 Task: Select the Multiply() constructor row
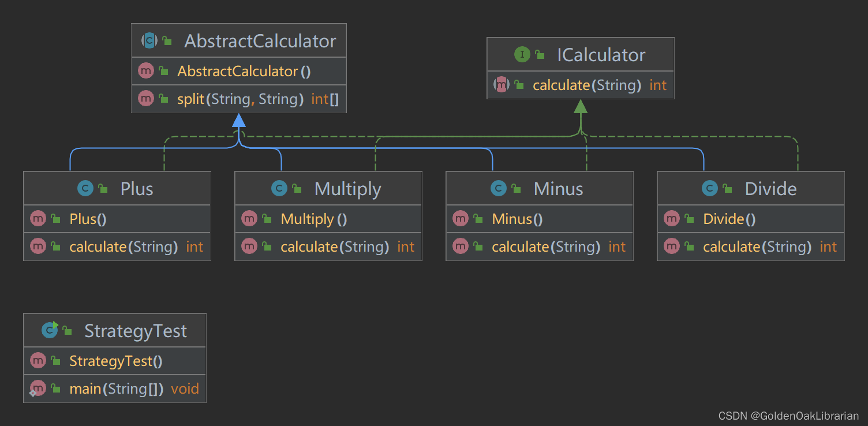[328, 219]
